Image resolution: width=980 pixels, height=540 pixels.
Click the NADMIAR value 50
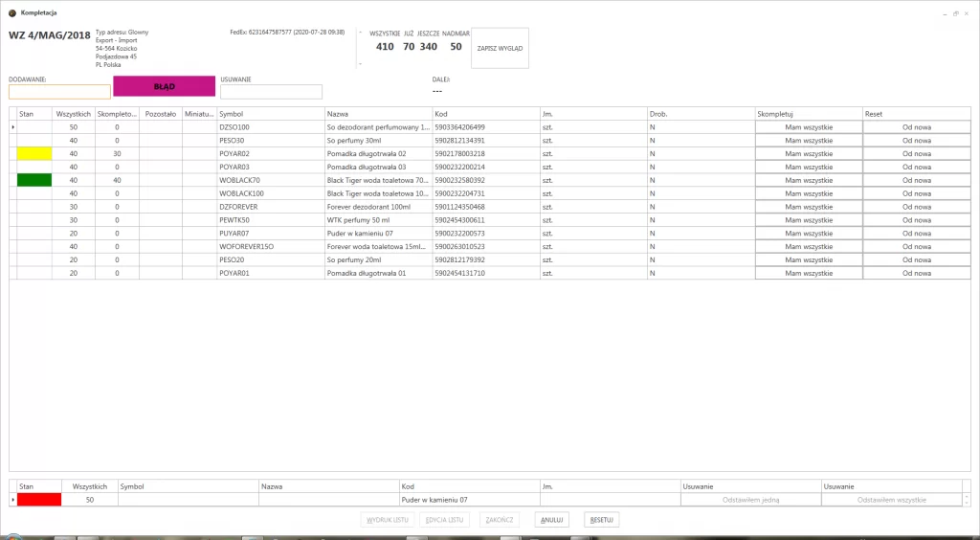point(456,47)
